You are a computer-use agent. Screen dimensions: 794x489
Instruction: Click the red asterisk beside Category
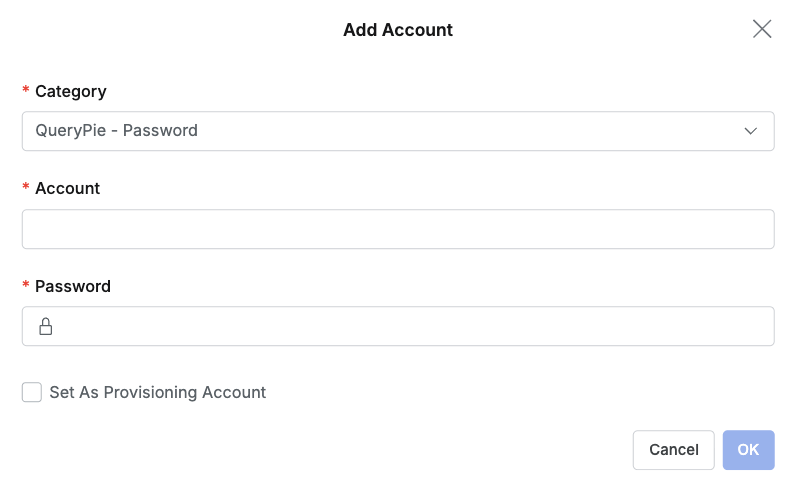[26, 90]
